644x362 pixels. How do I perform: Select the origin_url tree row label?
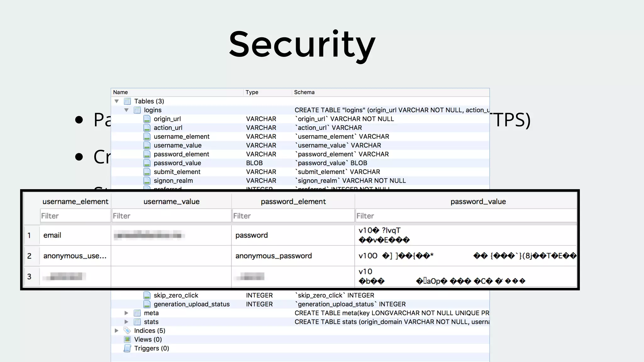click(x=167, y=119)
